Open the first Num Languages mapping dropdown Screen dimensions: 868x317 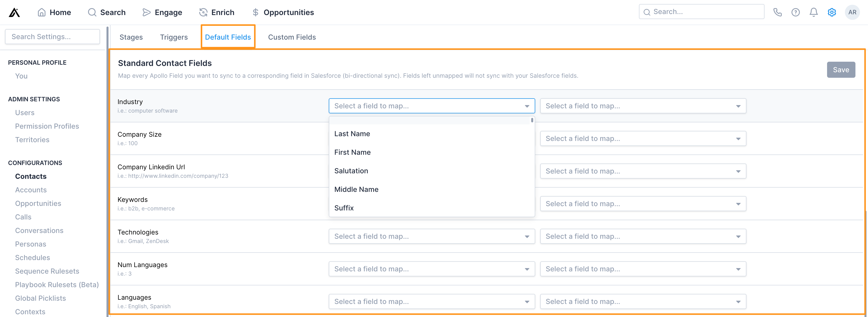click(x=432, y=269)
